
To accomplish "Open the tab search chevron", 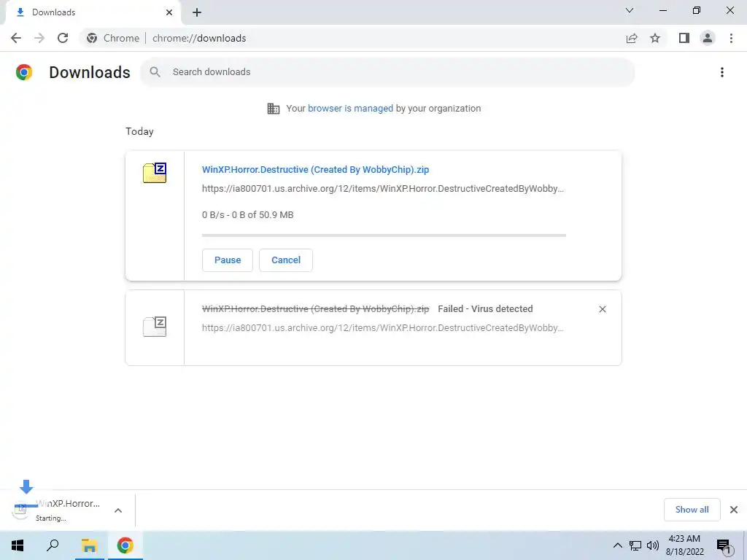I will [630, 10].
